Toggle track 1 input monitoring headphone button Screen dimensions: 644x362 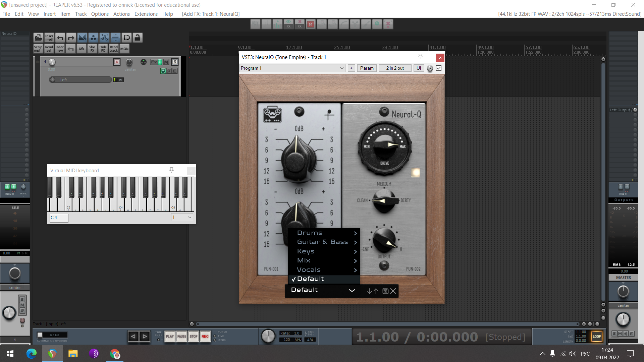[163, 71]
